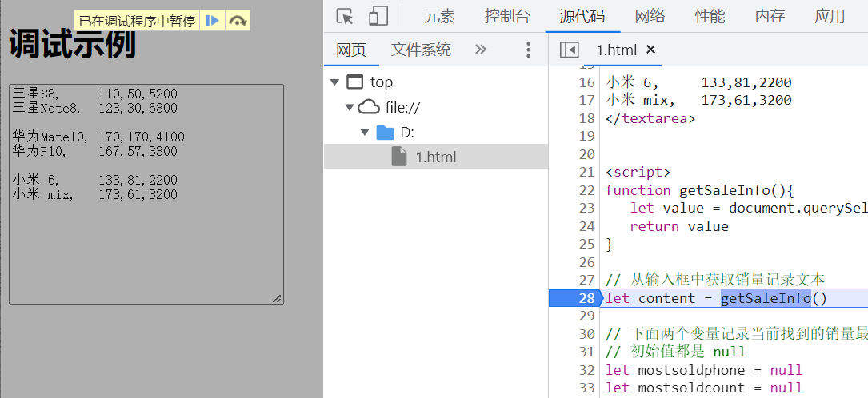Set breakpoint on line number 33

click(x=587, y=388)
